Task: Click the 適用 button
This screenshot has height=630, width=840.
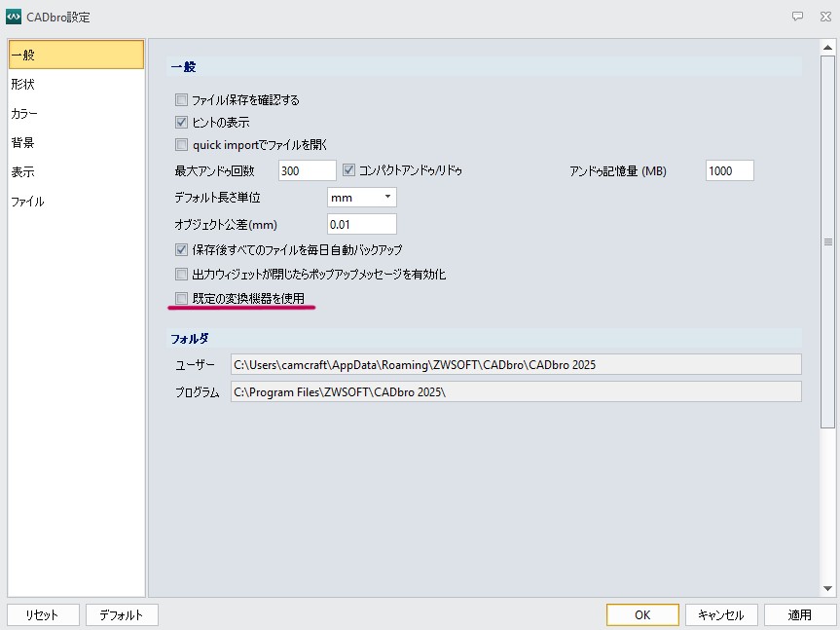Action: (800, 615)
